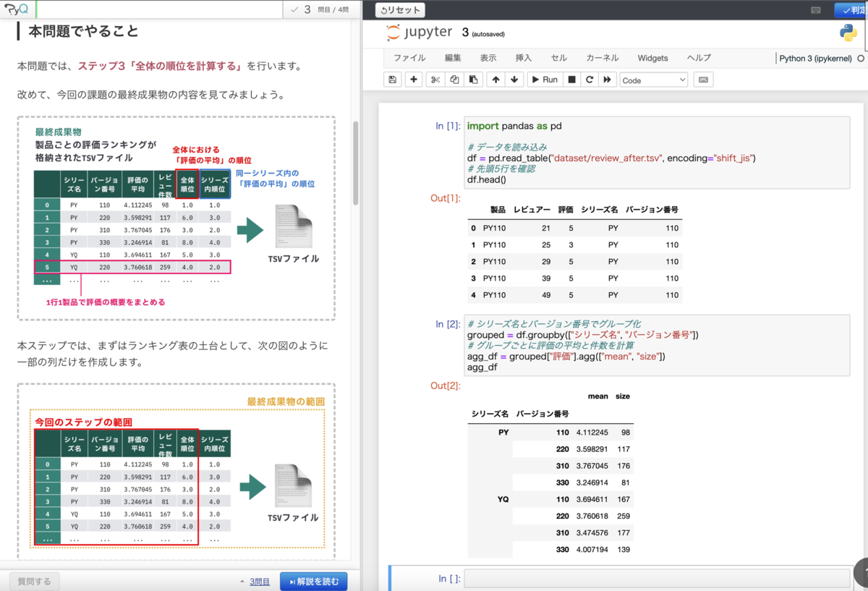The image size is (868, 591).
Task: Open the カーネル menu
Action: click(602, 58)
